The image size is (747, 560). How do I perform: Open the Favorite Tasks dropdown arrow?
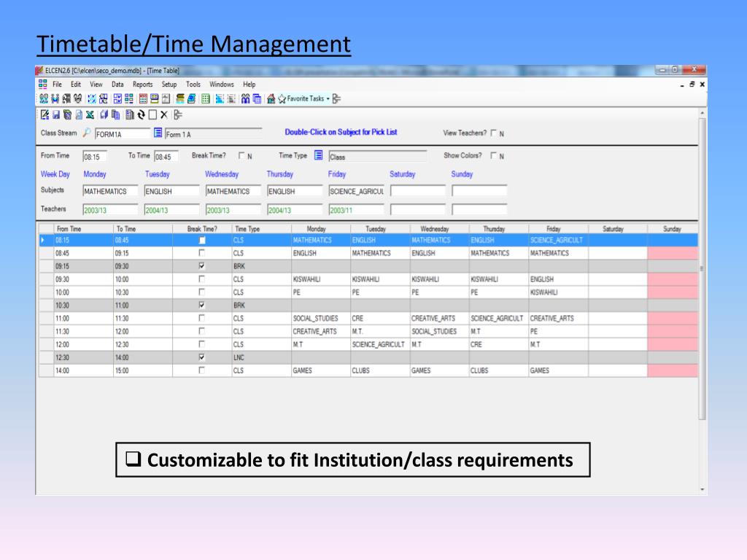pyautogui.click(x=328, y=98)
